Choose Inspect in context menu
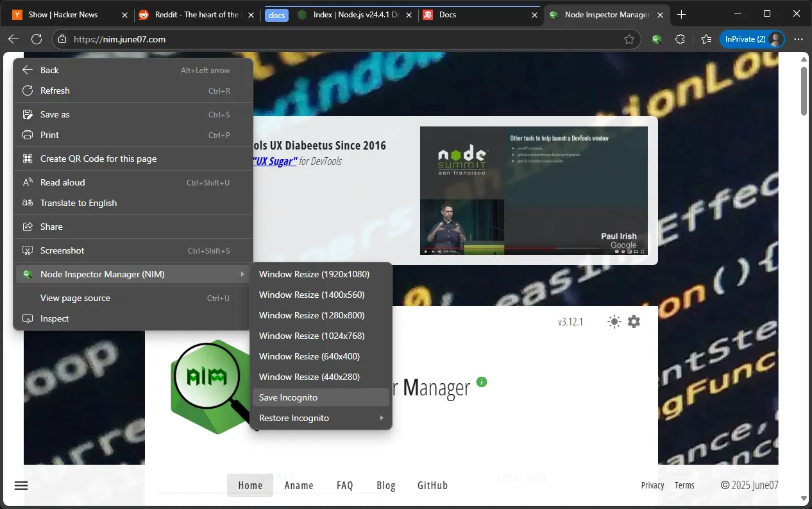 [x=133, y=318]
